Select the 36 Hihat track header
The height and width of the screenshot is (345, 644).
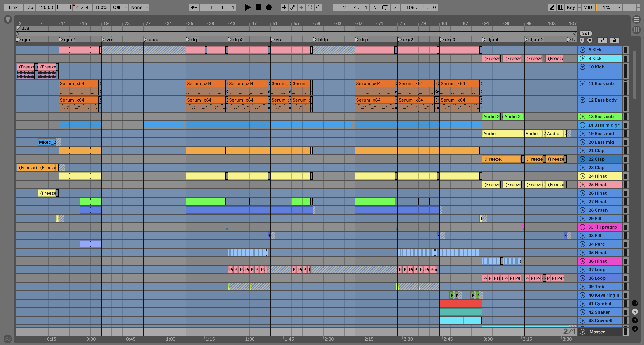point(600,261)
